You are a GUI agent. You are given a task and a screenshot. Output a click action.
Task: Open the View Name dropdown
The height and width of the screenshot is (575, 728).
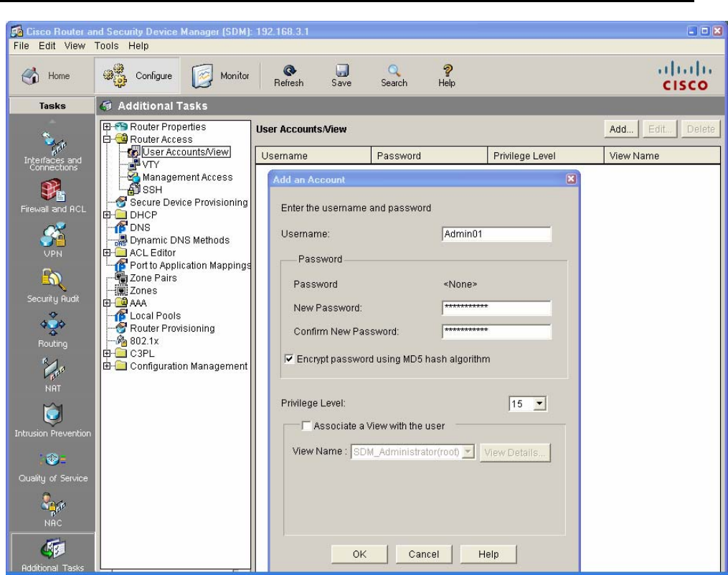click(x=469, y=452)
